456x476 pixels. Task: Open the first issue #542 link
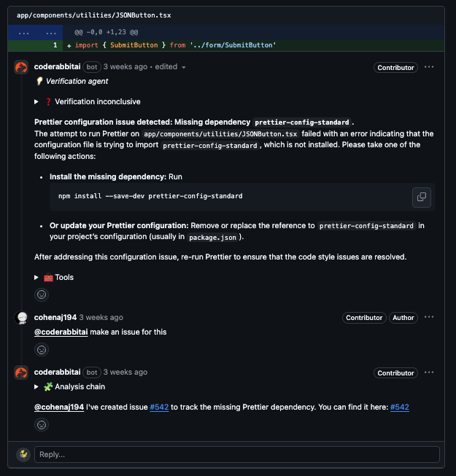pyautogui.click(x=159, y=407)
